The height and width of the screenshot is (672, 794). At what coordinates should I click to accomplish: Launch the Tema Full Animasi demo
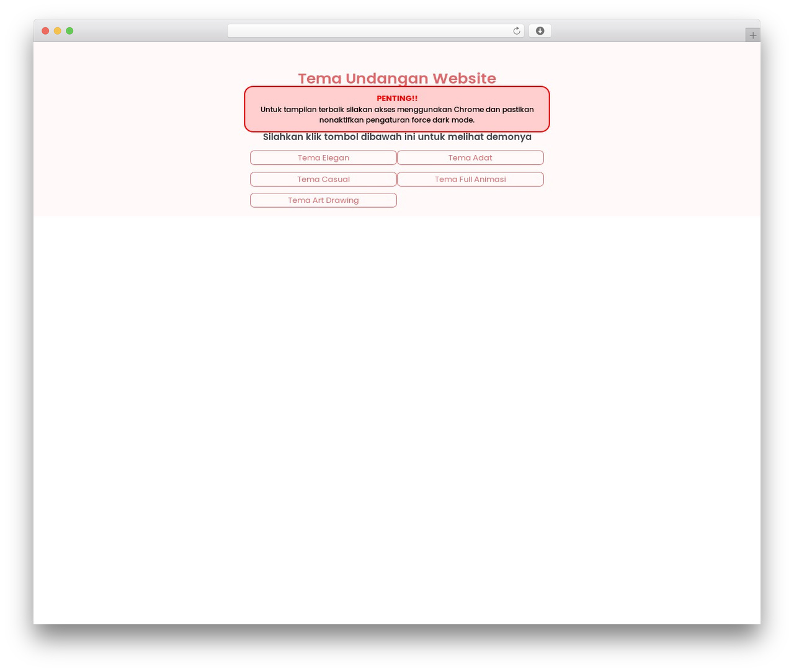470,179
